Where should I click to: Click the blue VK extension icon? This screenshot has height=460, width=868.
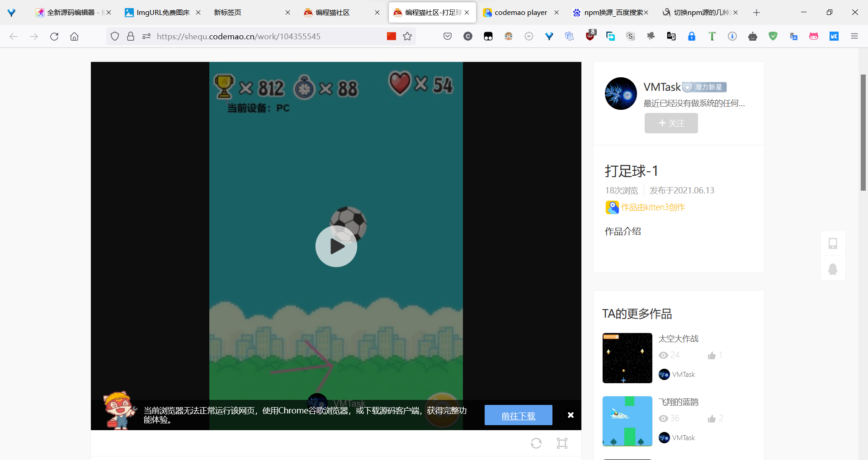(834, 36)
